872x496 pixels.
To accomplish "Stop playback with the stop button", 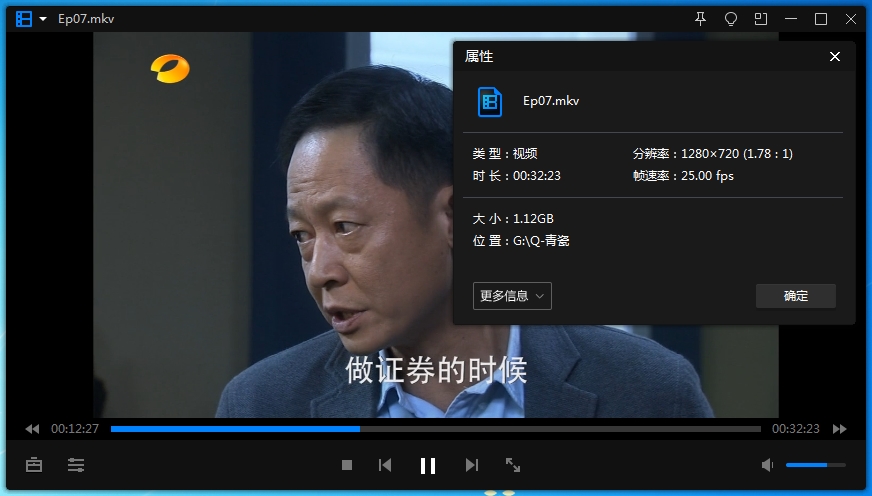I will (347, 465).
